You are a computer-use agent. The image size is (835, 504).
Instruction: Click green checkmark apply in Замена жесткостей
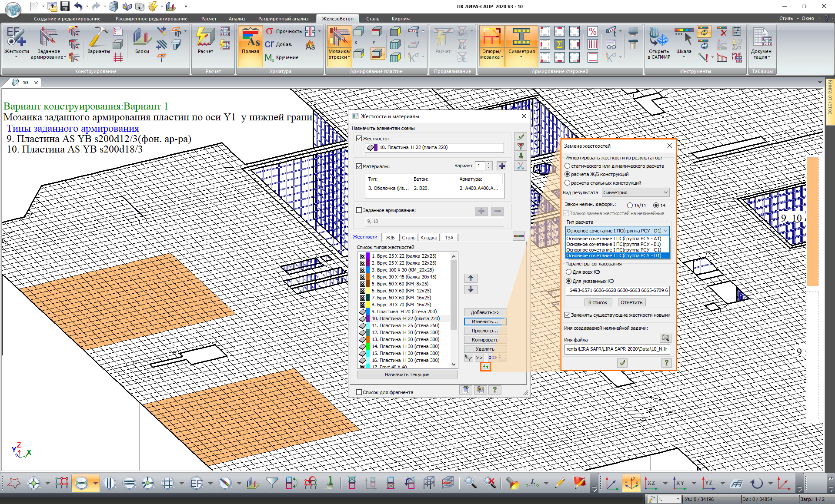tap(622, 363)
